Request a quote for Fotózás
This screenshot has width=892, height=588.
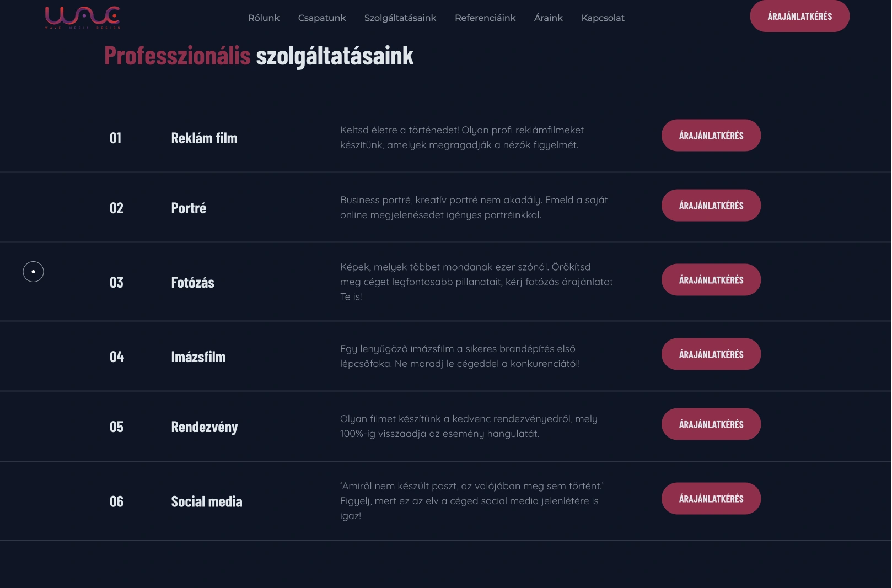coord(711,280)
